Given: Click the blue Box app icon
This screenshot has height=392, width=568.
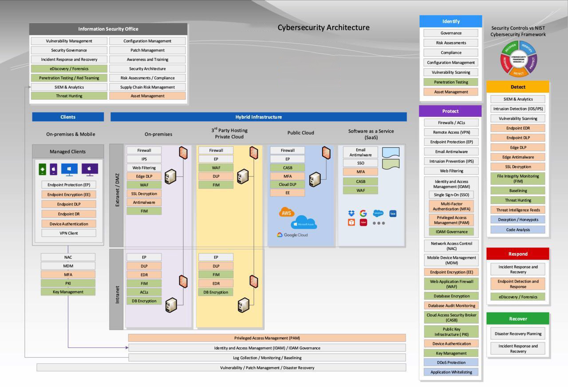Looking at the screenshot, I should point(393,214).
